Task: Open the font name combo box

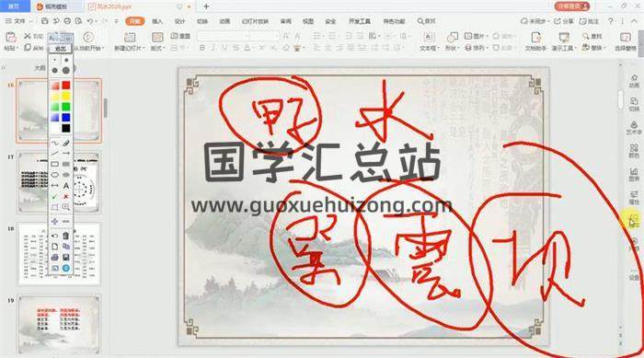Action: 223,37
